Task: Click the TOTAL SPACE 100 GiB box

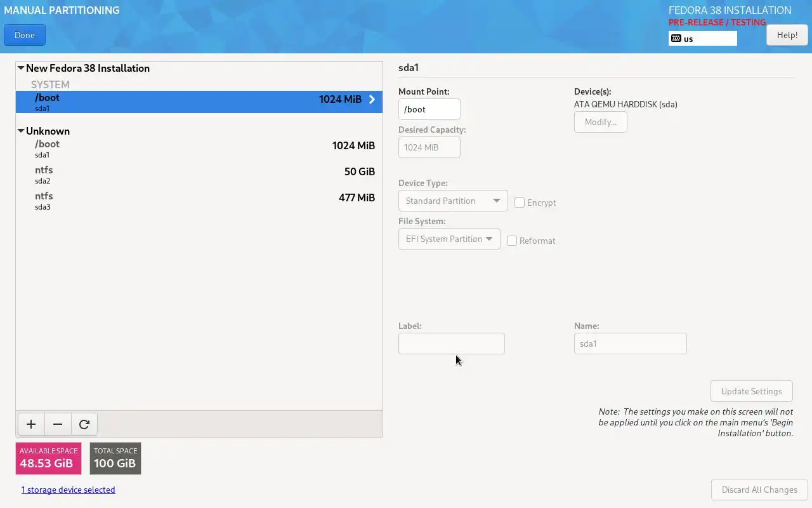Action: click(x=115, y=458)
